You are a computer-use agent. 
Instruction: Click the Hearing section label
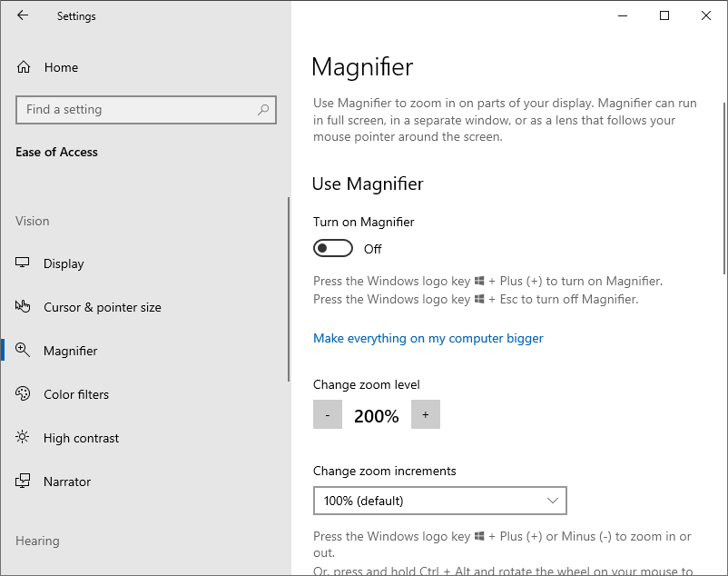point(37,541)
